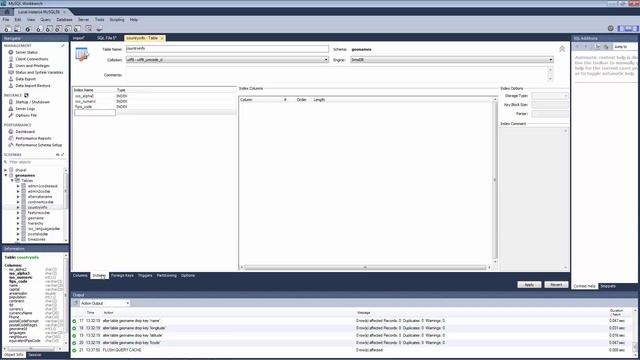
Task: Click the clear output icon left of Action Output
Action: click(76, 303)
